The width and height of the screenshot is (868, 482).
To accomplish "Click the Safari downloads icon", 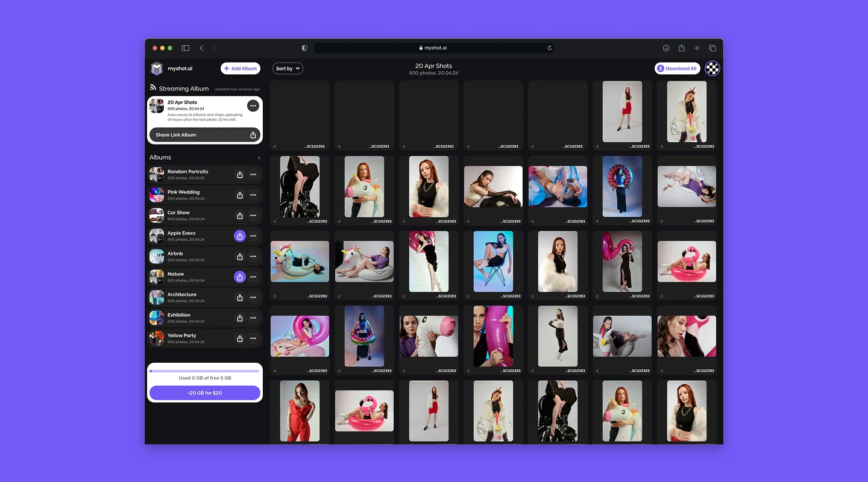I will pyautogui.click(x=666, y=48).
